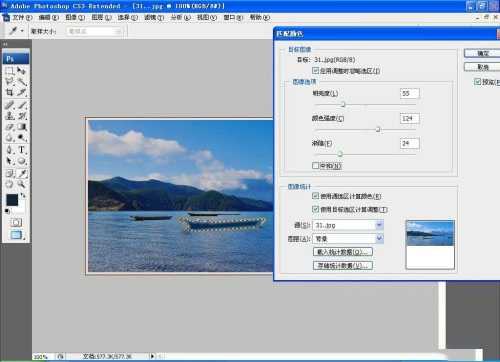Select the Crop tool
500x362 pixels.
(10, 93)
